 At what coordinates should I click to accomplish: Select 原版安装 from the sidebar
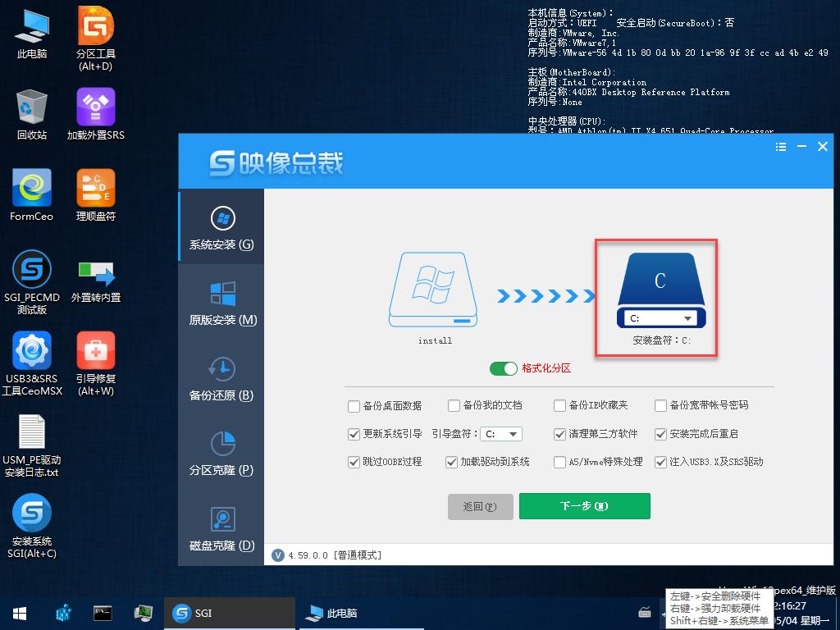[x=220, y=304]
